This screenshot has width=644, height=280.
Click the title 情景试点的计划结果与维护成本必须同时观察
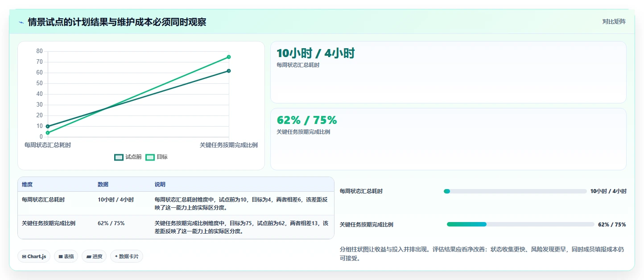click(117, 22)
